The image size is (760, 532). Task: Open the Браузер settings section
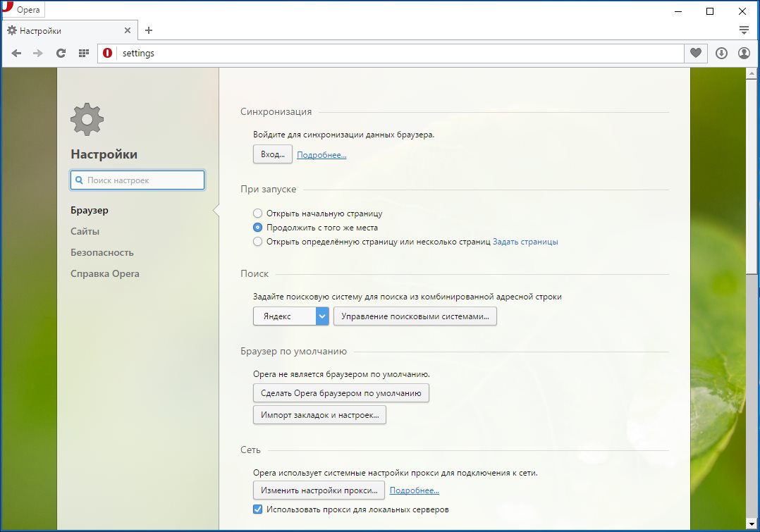pyautogui.click(x=90, y=210)
